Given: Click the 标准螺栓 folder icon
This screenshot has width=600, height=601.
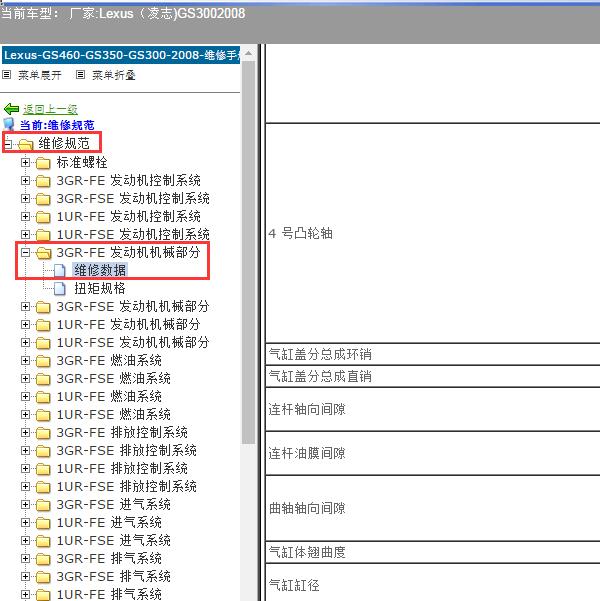Looking at the screenshot, I should click(x=43, y=163).
